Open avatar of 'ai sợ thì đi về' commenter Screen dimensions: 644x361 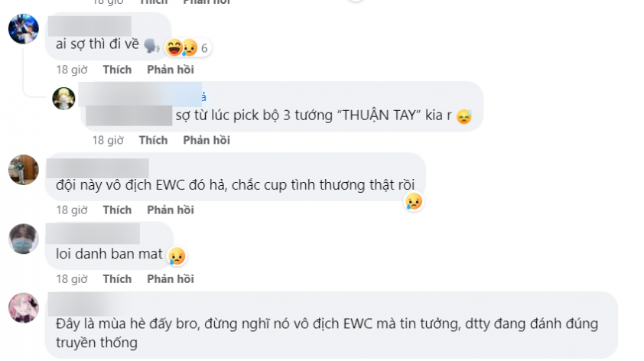tap(24, 29)
